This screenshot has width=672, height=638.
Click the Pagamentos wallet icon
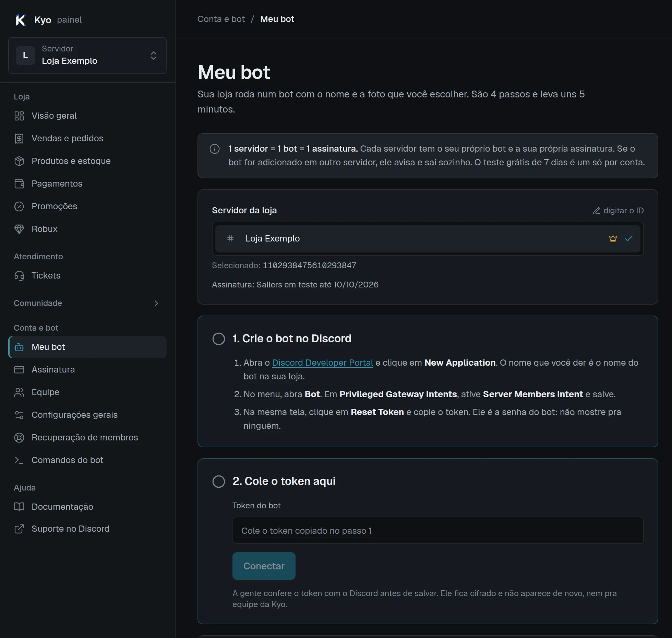click(19, 184)
